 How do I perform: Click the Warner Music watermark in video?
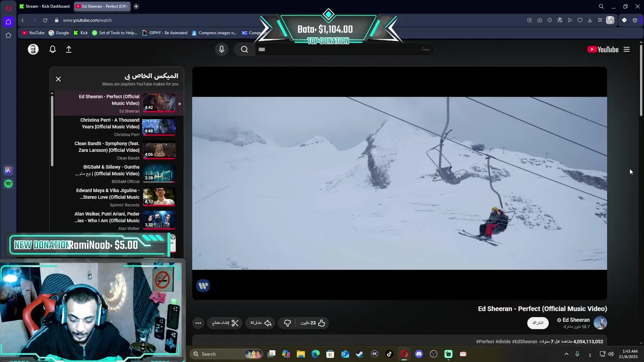(x=203, y=286)
